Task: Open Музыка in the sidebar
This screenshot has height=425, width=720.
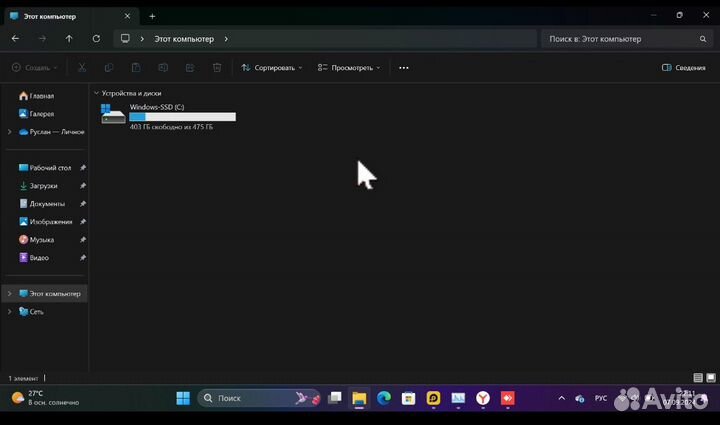Action: click(x=36, y=239)
